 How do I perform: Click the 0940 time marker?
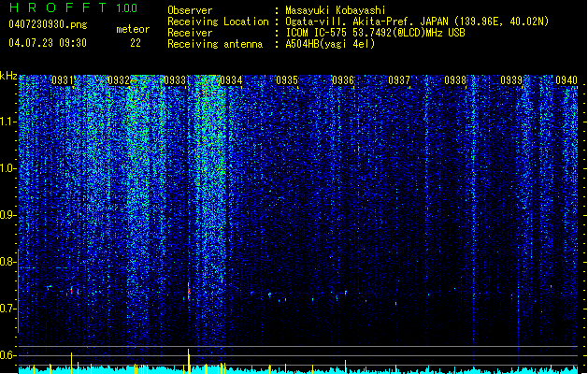[x=566, y=80]
